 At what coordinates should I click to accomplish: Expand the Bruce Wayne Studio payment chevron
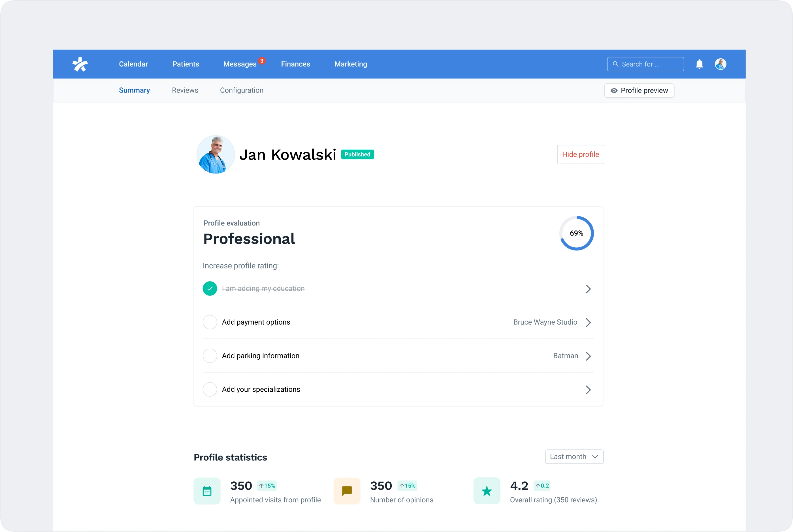point(588,322)
